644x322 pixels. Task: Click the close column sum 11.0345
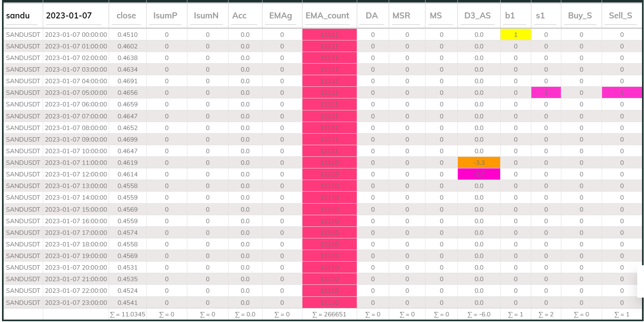128,314
